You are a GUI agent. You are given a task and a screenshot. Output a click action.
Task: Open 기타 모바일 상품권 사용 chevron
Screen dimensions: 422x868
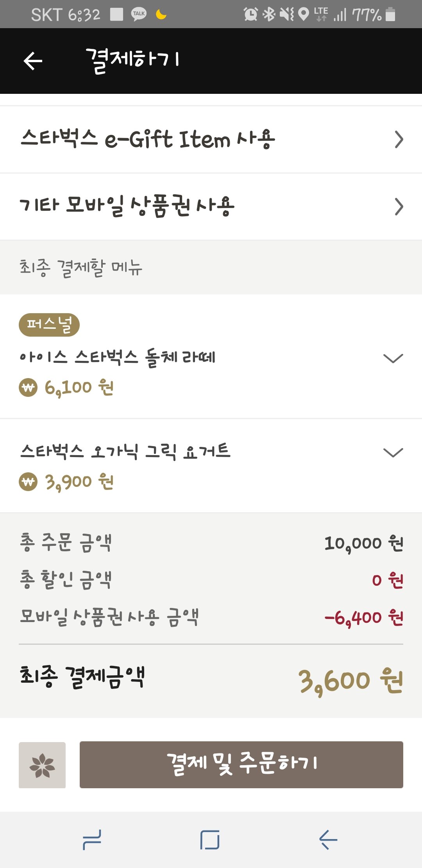pyautogui.click(x=399, y=207)
